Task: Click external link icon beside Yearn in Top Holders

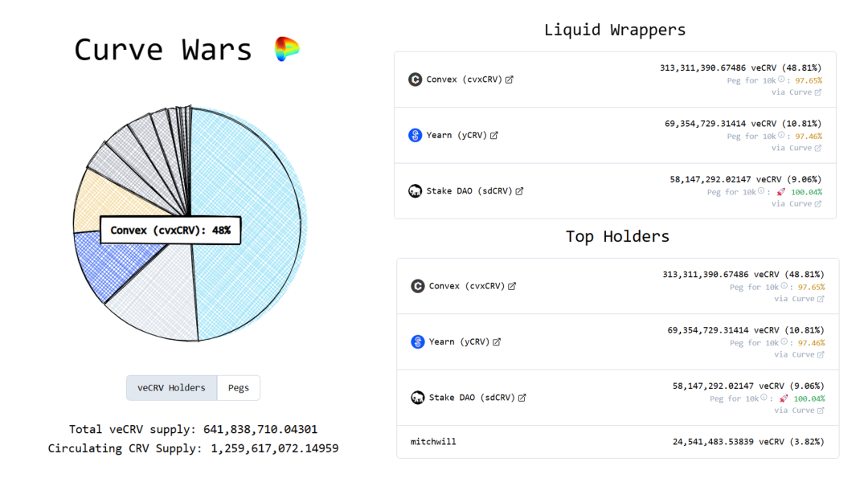Action: pos(497,341)
